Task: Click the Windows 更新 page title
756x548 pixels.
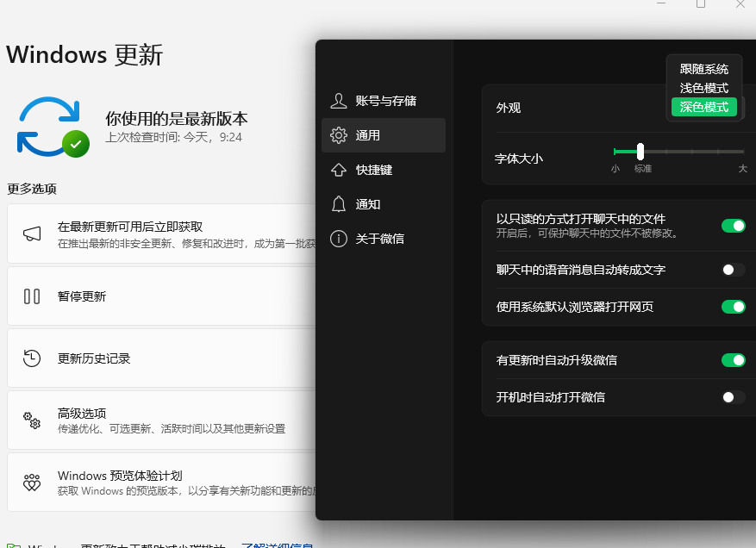Action: (x=84, y=54)
